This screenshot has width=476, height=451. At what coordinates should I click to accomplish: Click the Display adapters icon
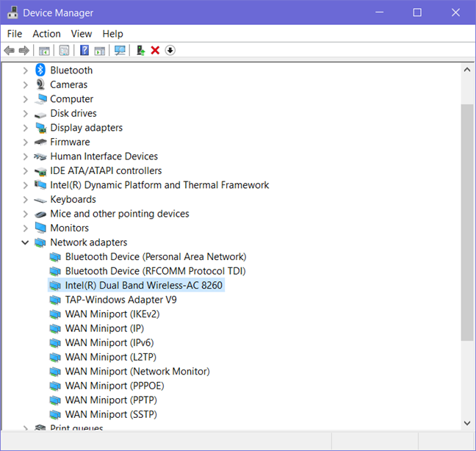40,128
